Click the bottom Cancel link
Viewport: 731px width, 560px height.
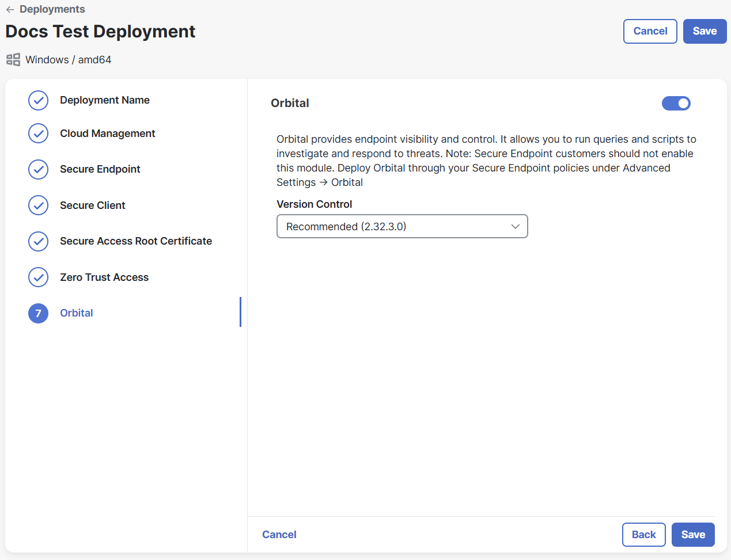(x=279, y=535)
